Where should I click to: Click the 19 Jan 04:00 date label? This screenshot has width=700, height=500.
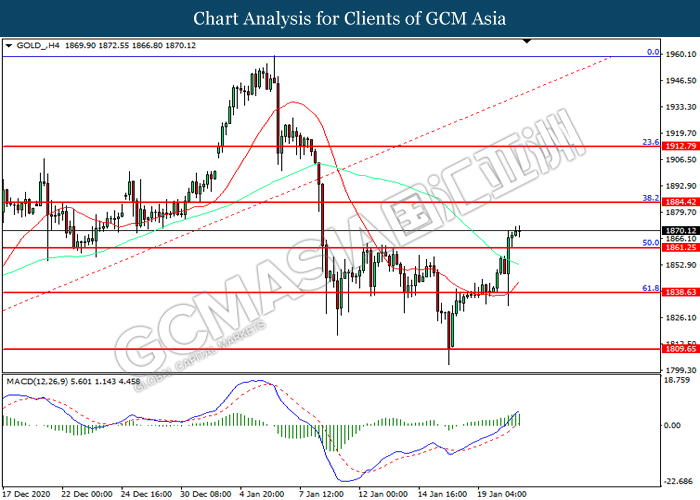(502, 494)
